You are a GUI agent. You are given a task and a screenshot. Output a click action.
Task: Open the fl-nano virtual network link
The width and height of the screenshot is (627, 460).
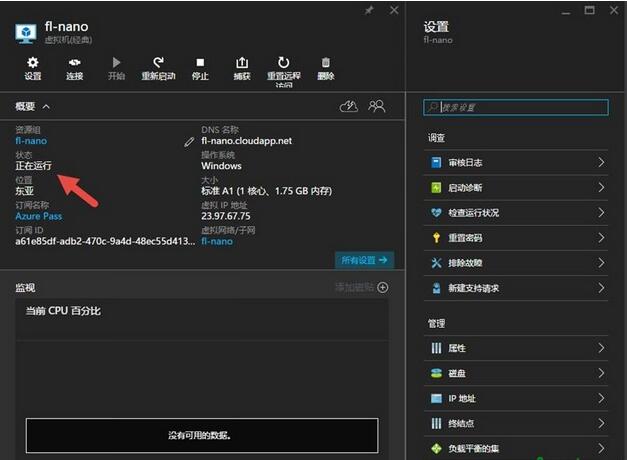pyautogui.click(x=217, y=241)
